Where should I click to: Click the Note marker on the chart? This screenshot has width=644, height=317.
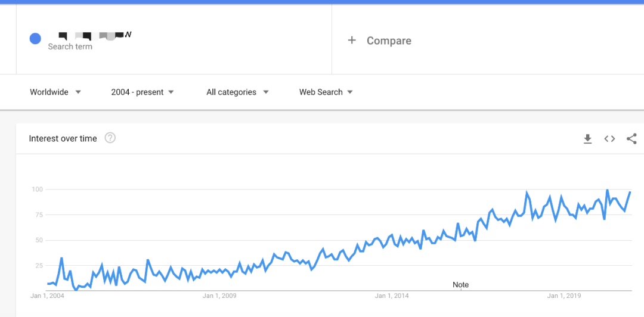coord(460,285)
